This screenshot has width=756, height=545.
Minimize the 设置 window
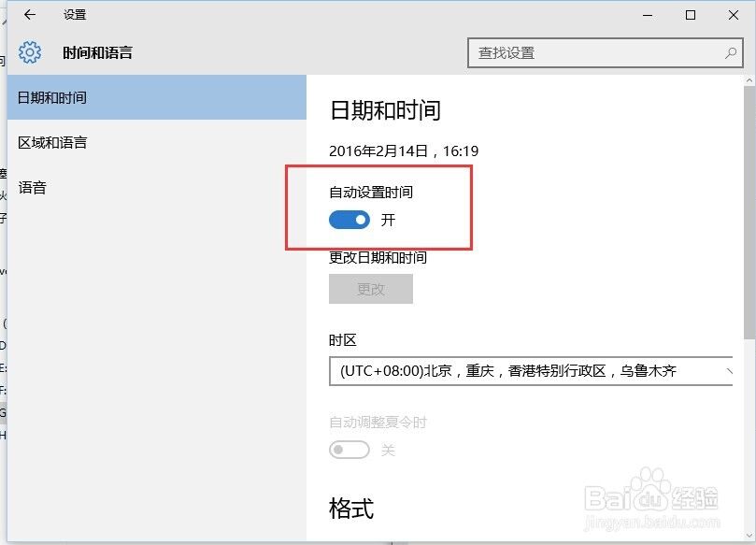(x=646, y=15)
